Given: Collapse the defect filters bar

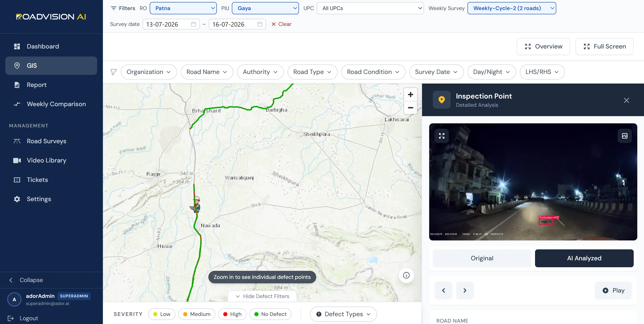Looking at the screenshot, I should click(262, 296).
